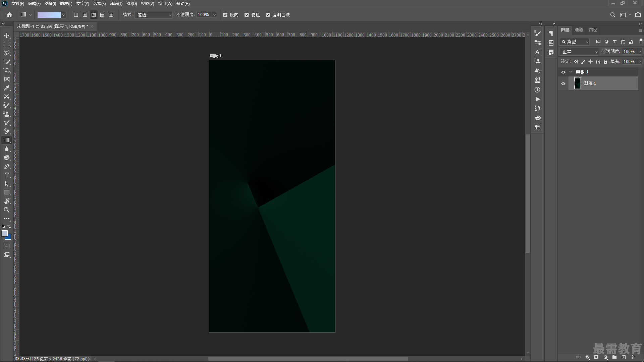Image resolution: width=644 pixels, height=362 pixels.
Task: Select the Frame tool
Action: [7, 79]
